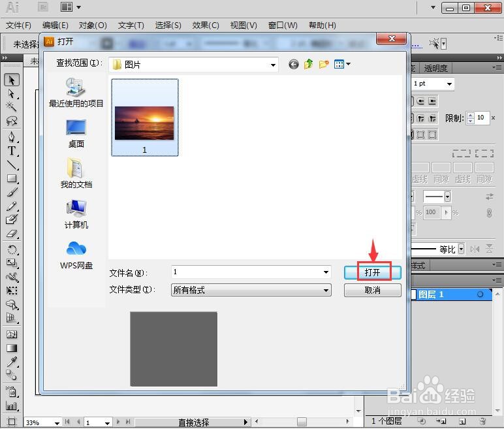Image resolution: width=504 pixels, height=429 pixels.
Task: Select the Column Graph tool
Action: (12, 405)
